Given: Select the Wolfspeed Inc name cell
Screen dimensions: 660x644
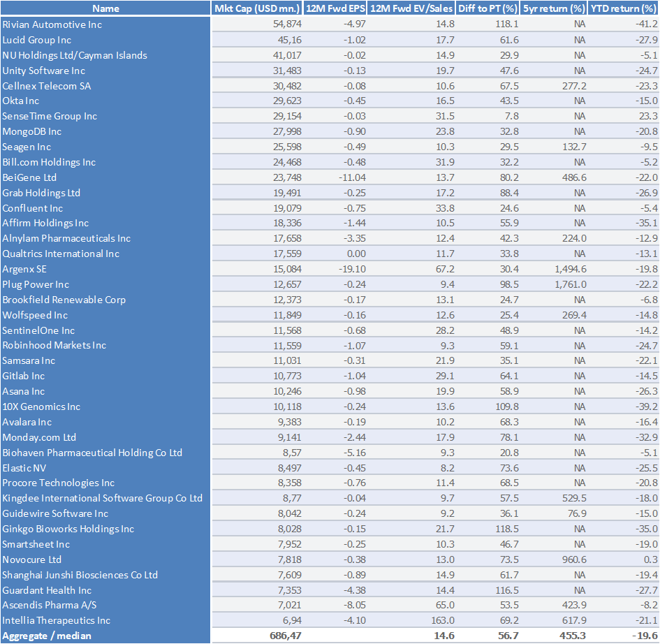Looking at the screenshot, I should [x=35, y=315].
